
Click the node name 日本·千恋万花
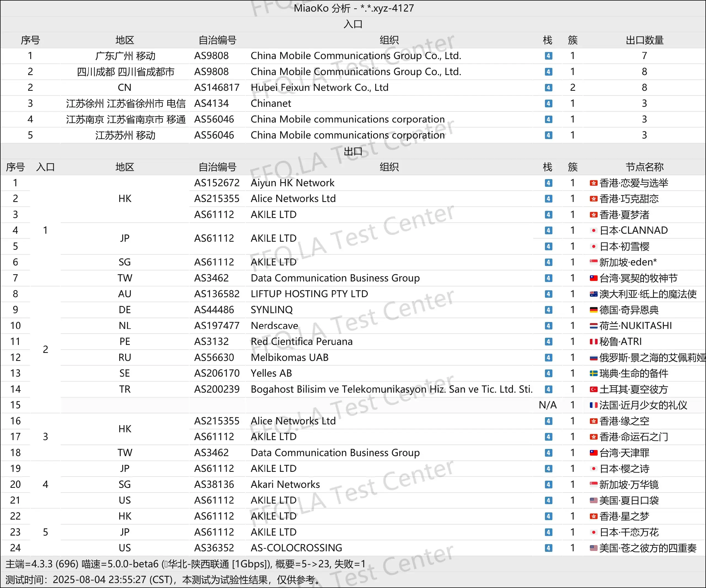click(629, 532)
